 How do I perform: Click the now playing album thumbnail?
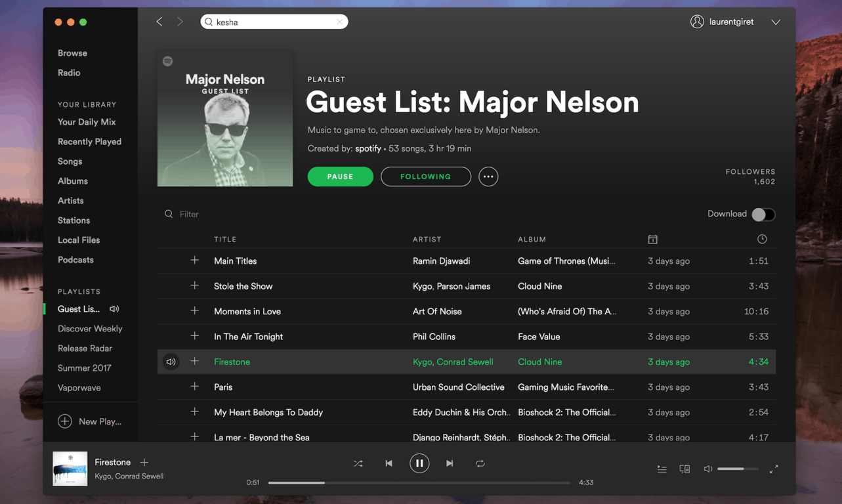[x=70, y=469]
